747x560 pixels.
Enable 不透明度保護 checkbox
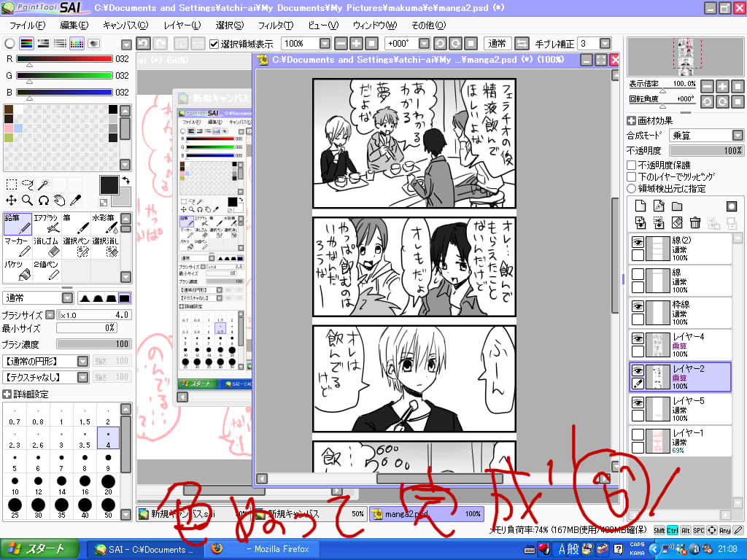(631, 166)
